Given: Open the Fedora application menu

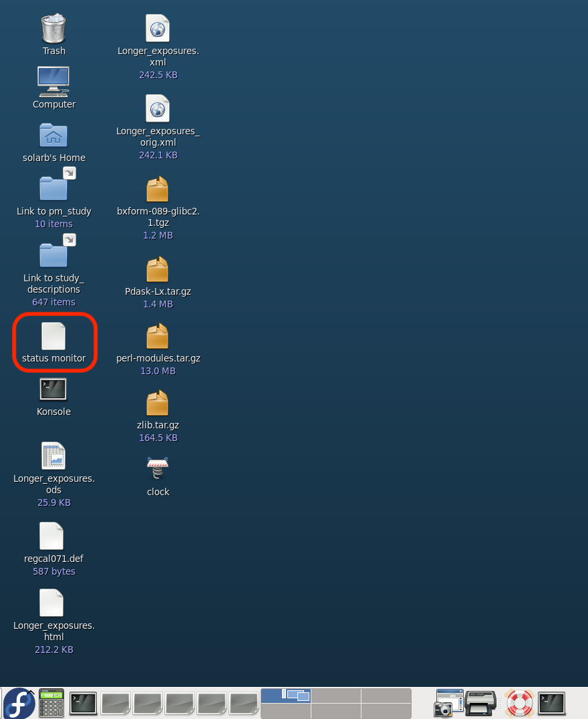Looking at the screenshot, I should [x=19, y=704].
